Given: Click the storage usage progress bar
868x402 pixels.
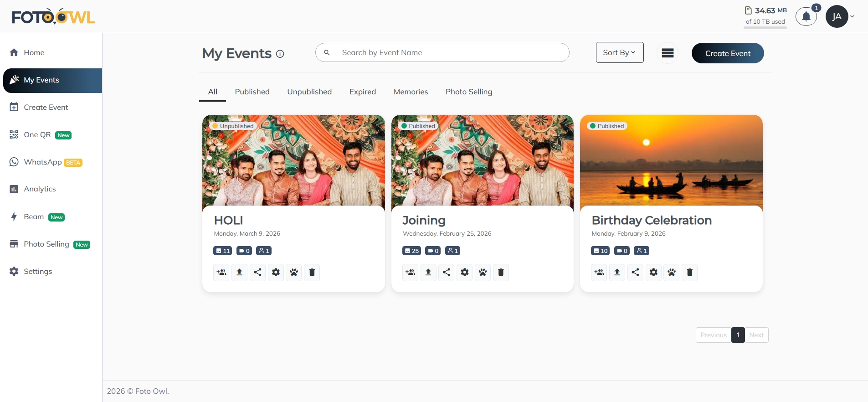Looking at the screenshot, I should (x=765, y=28).
